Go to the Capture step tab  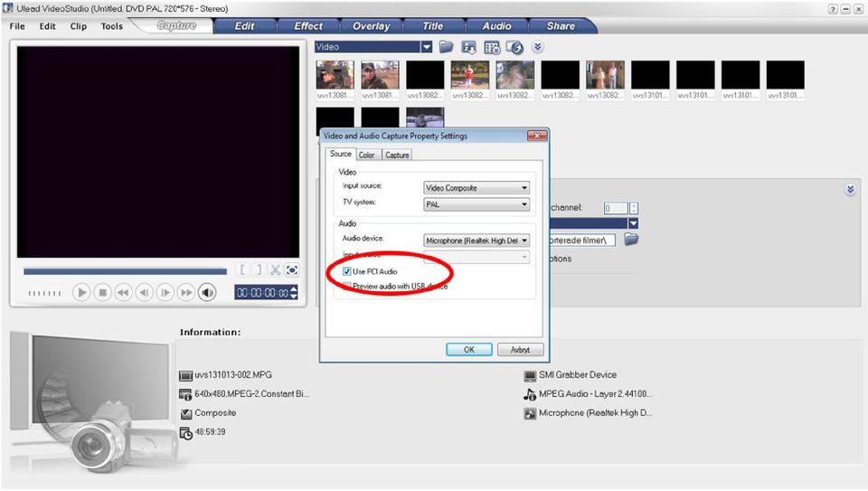click(x=176, y=25)
